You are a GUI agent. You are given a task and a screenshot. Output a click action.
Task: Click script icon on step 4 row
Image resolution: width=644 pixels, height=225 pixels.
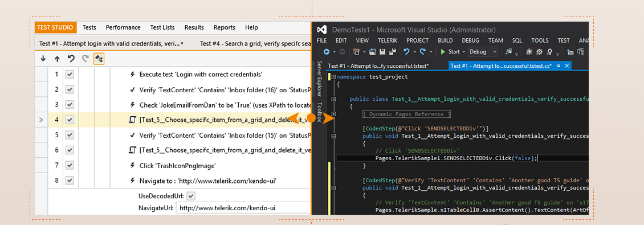point(132,120)
